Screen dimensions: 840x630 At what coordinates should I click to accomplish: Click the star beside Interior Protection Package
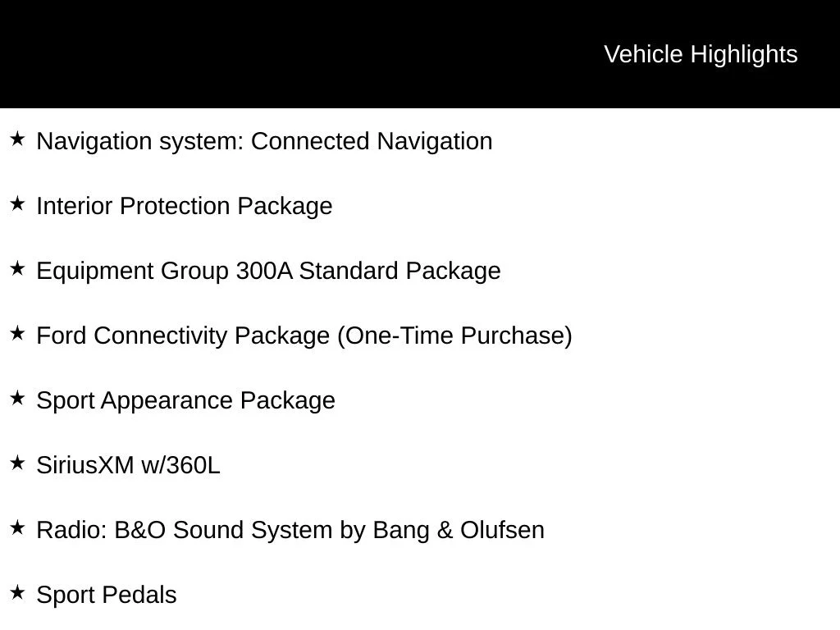tap(18, 203)
